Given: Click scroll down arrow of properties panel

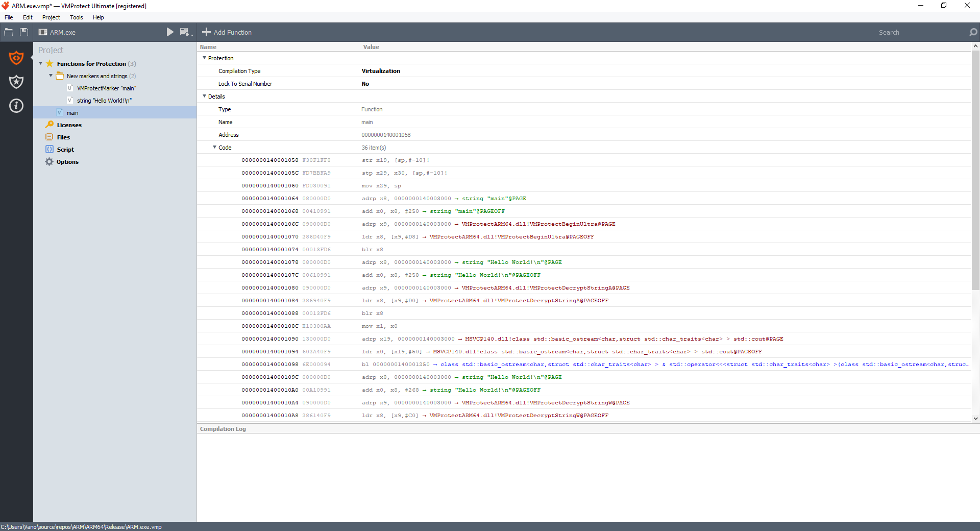Looking at the screenshot, I should coord(975,418).
